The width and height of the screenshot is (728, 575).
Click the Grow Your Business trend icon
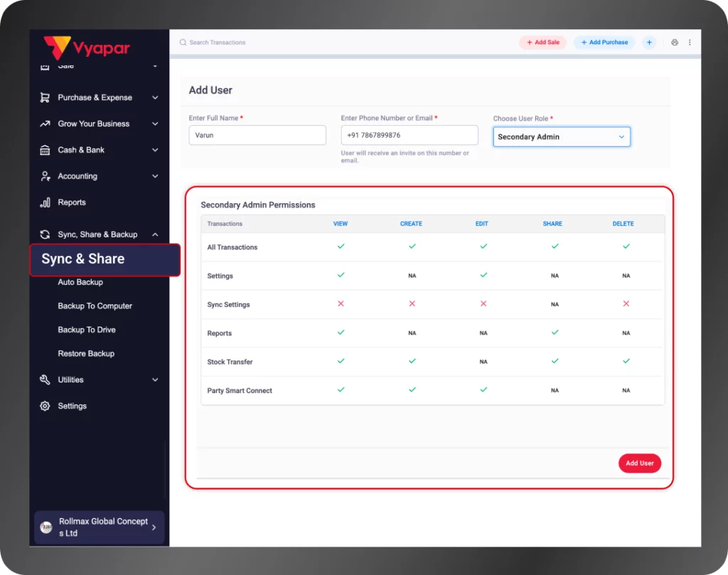click(45, 124)
